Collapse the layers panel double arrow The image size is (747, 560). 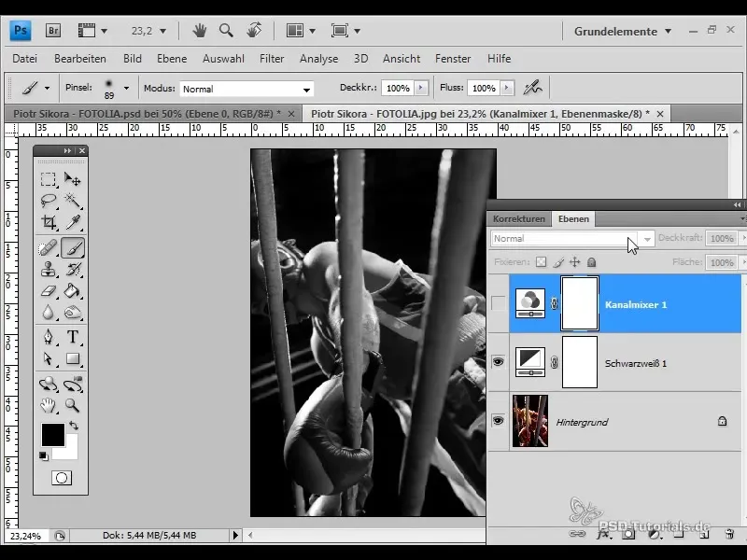[x=737, y=204]
